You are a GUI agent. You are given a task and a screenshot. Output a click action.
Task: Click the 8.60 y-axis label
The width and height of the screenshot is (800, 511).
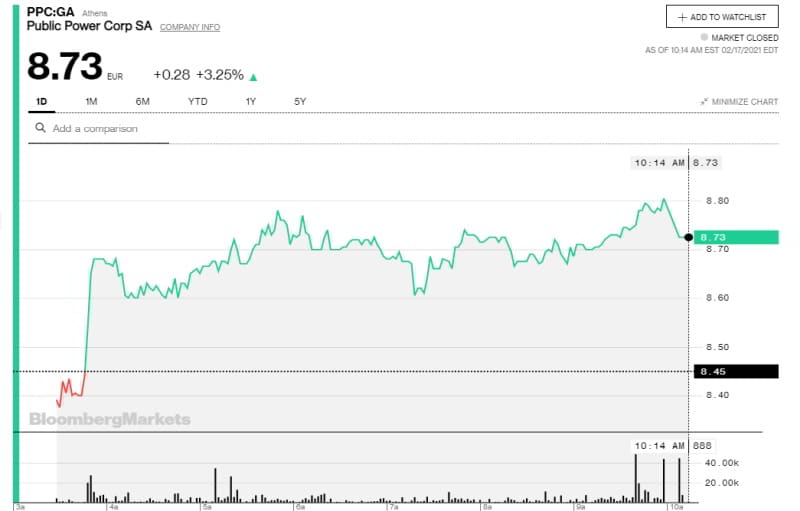[x=717, y=298]
